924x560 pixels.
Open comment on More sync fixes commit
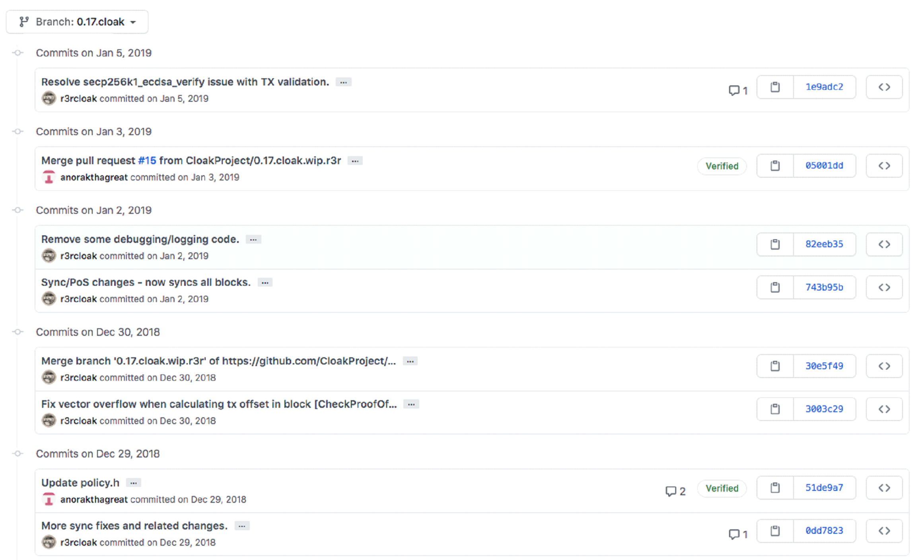pyautogui.click(x=738, y=534)
